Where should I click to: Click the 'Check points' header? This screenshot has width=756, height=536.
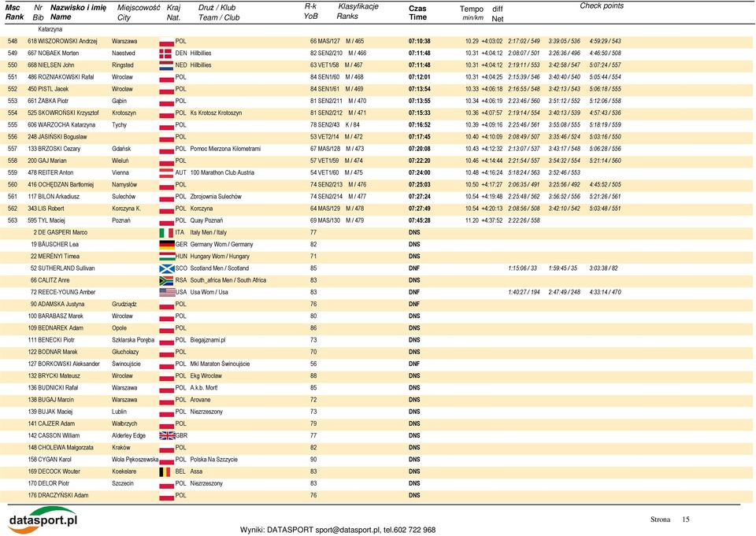tap(601, 6)
